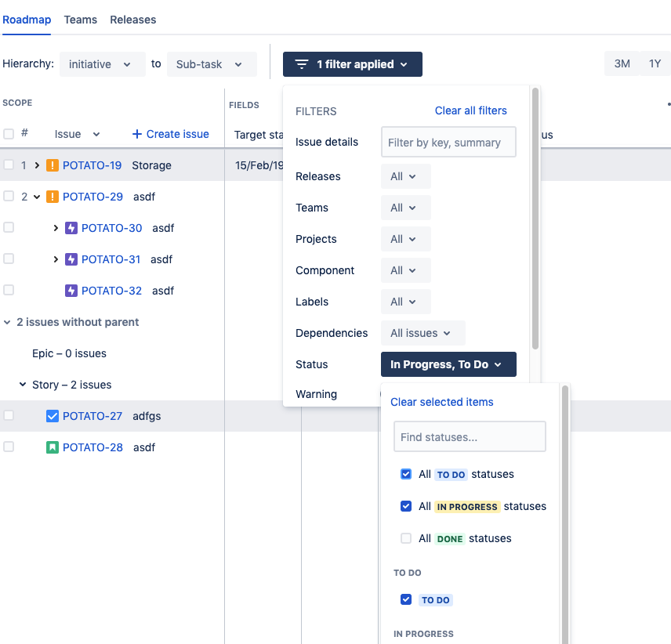The image size is (671, 644).
Task: Switch to the Releases tab
Action: [132, 20]
